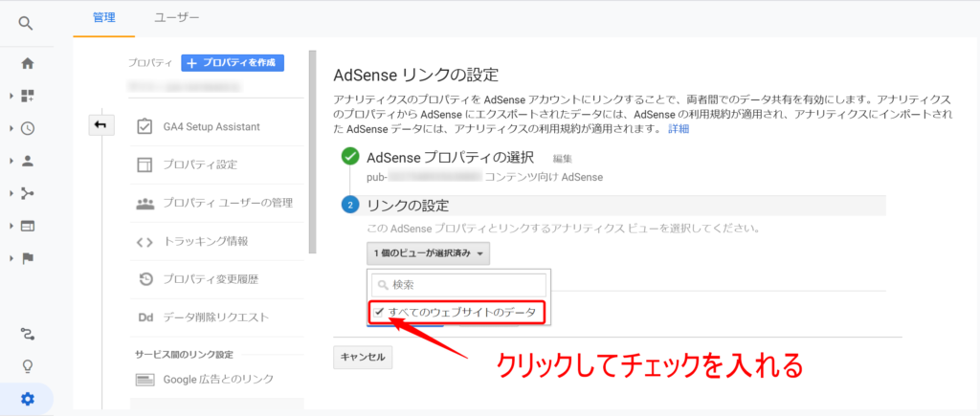980x416 pixels.
Task: Expand the Behavior sidebar arrow
Action: 11,226
